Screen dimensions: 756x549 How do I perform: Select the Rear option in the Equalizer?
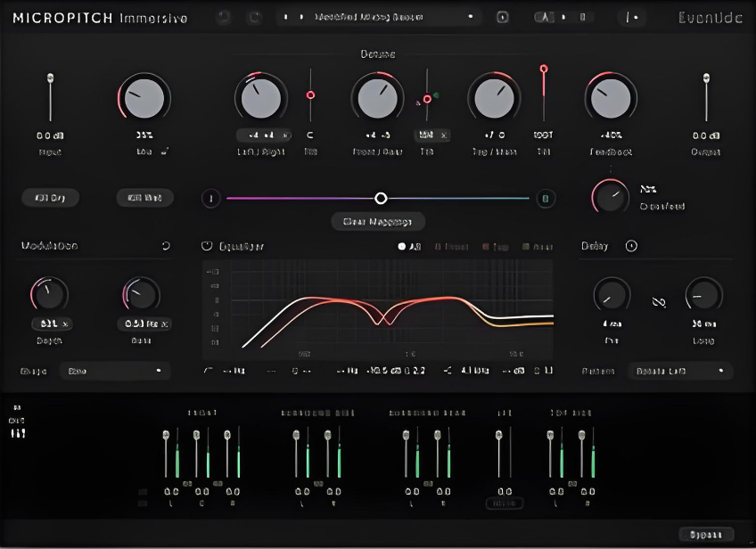(538, 246)
